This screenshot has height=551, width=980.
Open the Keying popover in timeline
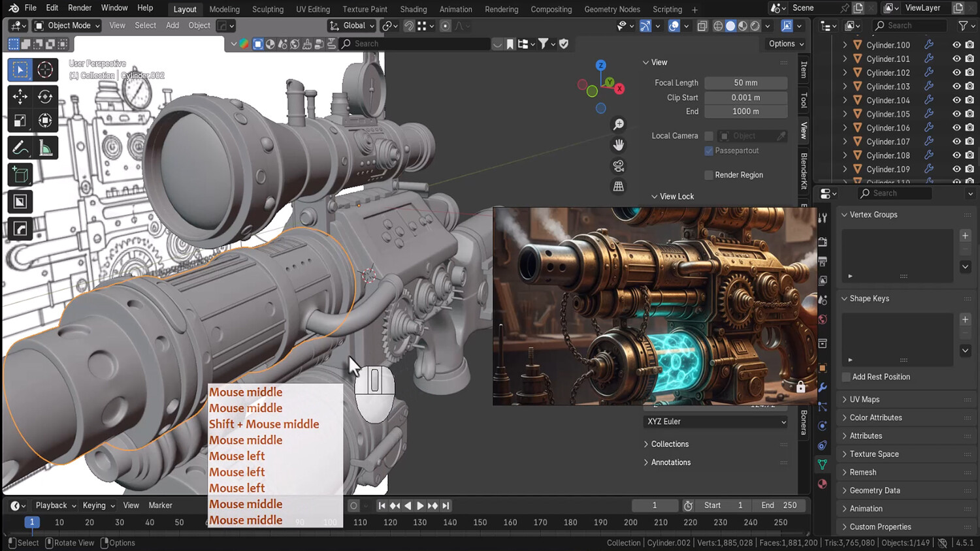pos(98,505)
